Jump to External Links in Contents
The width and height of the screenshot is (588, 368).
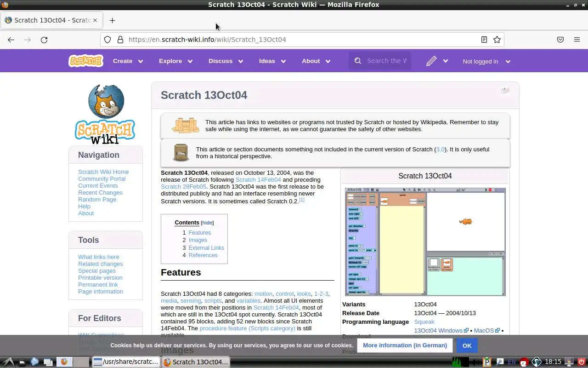coord(206,247)
